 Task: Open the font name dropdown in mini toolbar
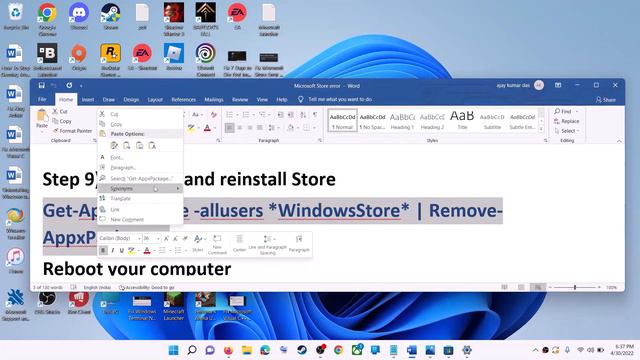[x=139, y=238]
